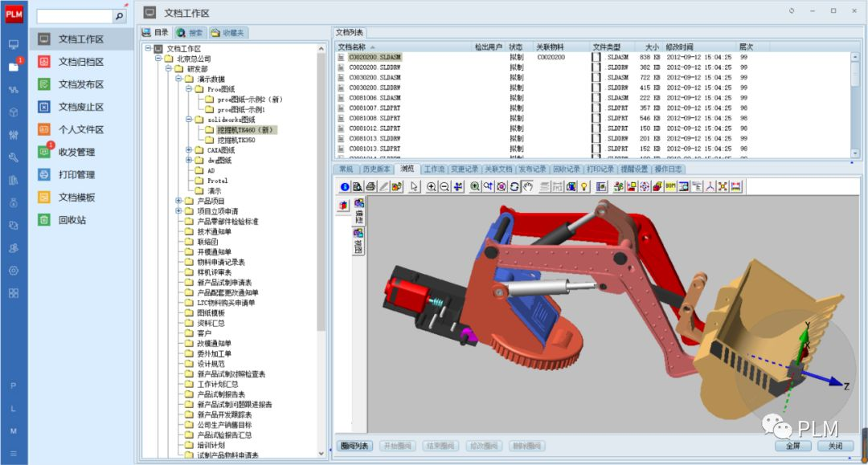The width and height of the screenshot is (868, 465).
Task: Tick the file type checkbox for C0030200.SLDDRW
Action: 596,88
